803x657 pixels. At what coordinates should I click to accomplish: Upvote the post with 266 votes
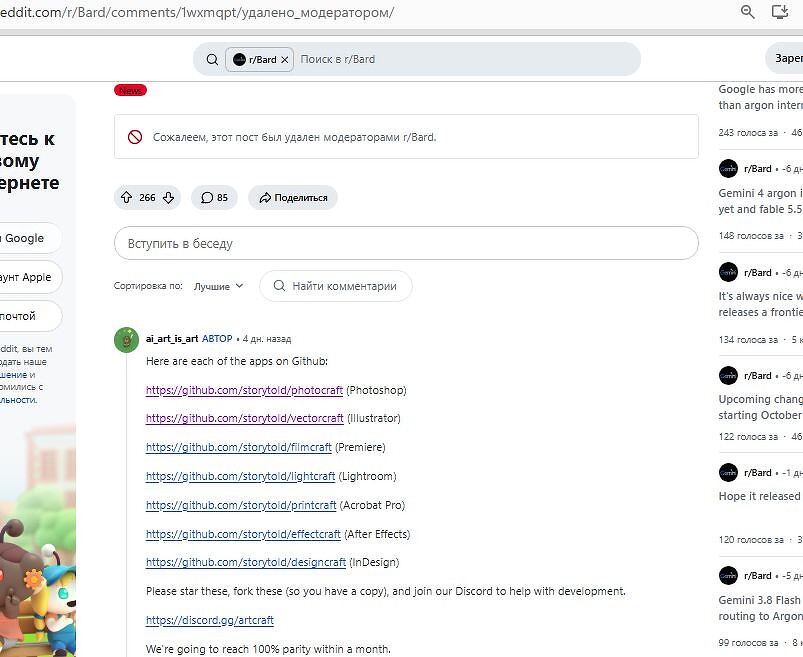click(126, 198)
